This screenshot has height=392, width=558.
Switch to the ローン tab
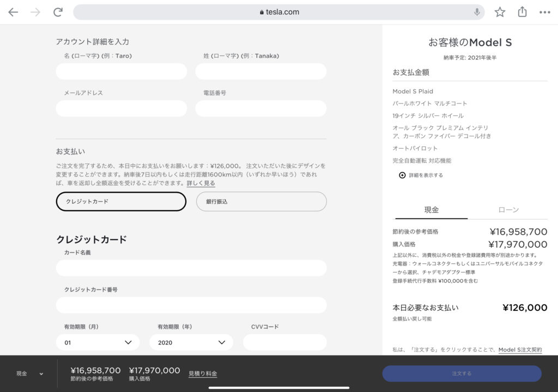pos(508,210)
